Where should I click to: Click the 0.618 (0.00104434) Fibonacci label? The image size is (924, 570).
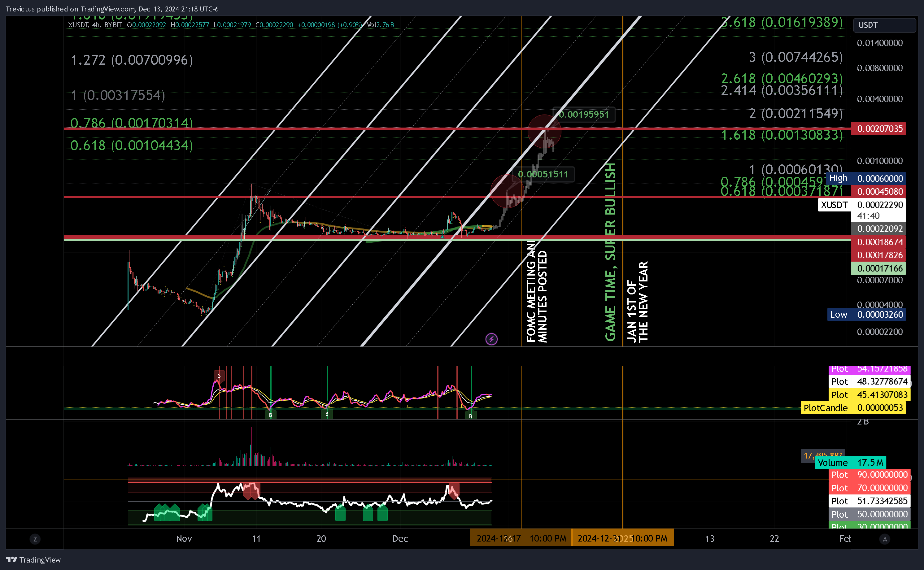click(132, 145)
